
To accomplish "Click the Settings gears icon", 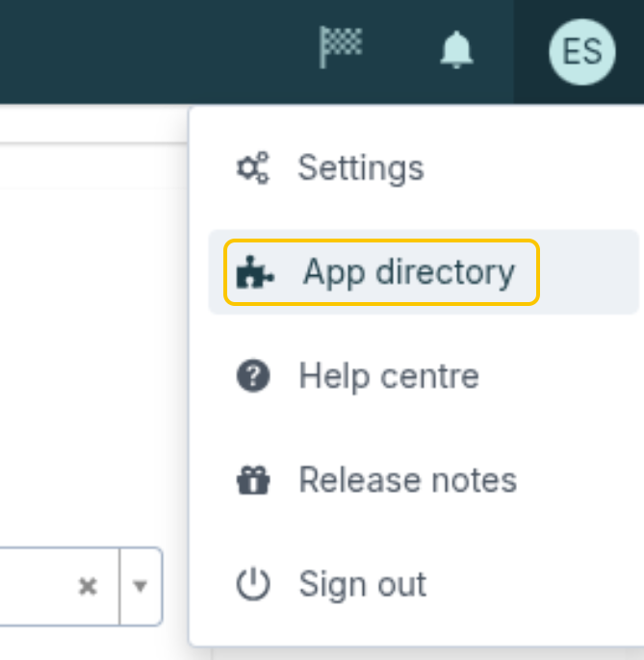I will click(253, 168).
